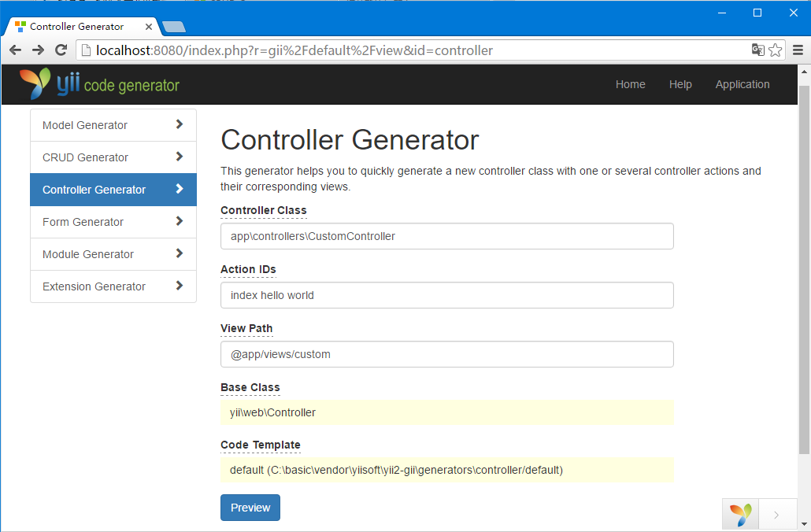The height and width of the screenshot is (532, 811).
Task: Click the chevron next to Extension Generator
Action: click(180, 286)
